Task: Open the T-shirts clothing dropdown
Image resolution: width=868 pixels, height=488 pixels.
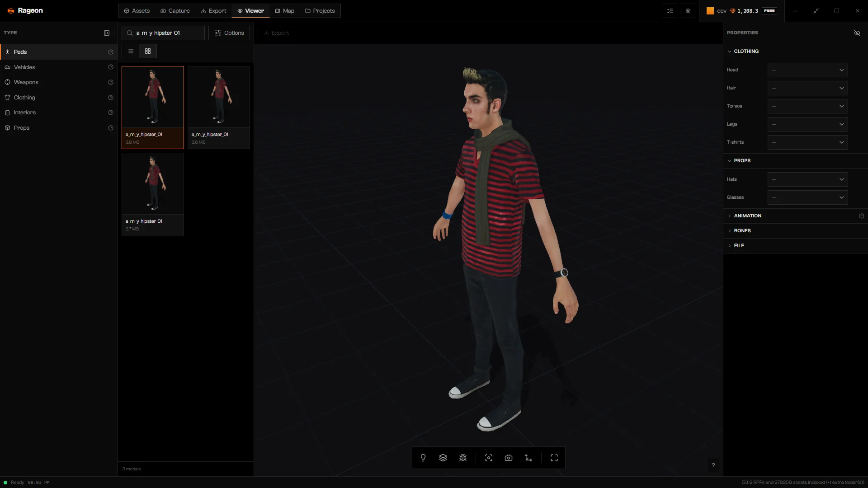Action: pos(807,142)
